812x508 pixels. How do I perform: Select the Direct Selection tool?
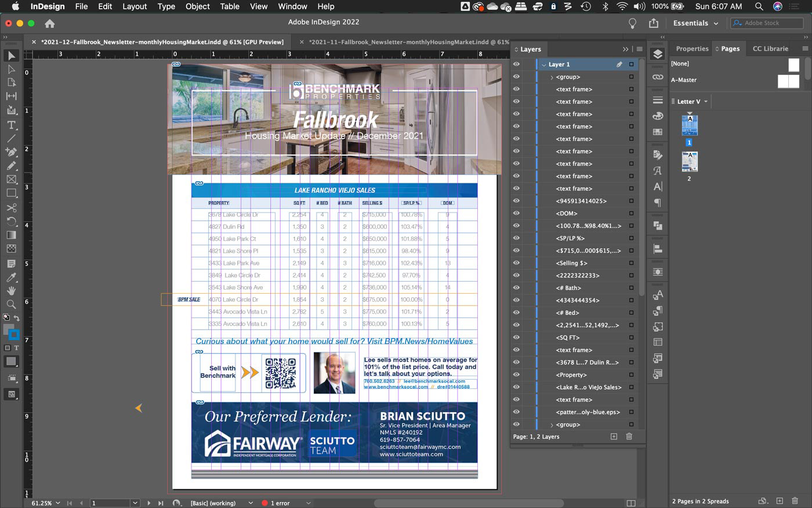pyautogui.click(x=12, y=69)
